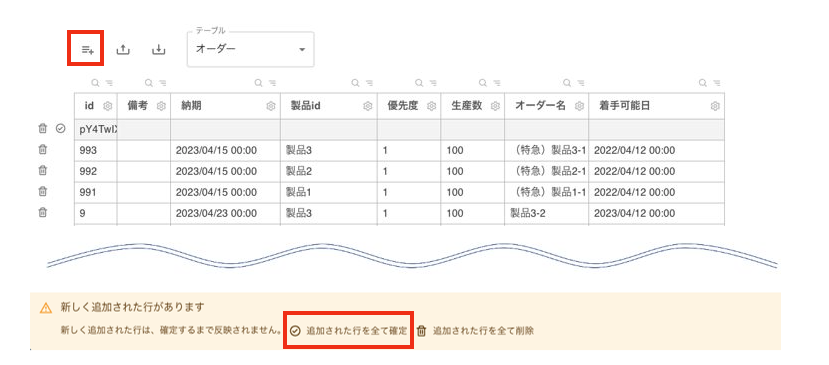Click search icon above 製品id column
Viewport: 829px width, 365px height.
click(355, 83)
